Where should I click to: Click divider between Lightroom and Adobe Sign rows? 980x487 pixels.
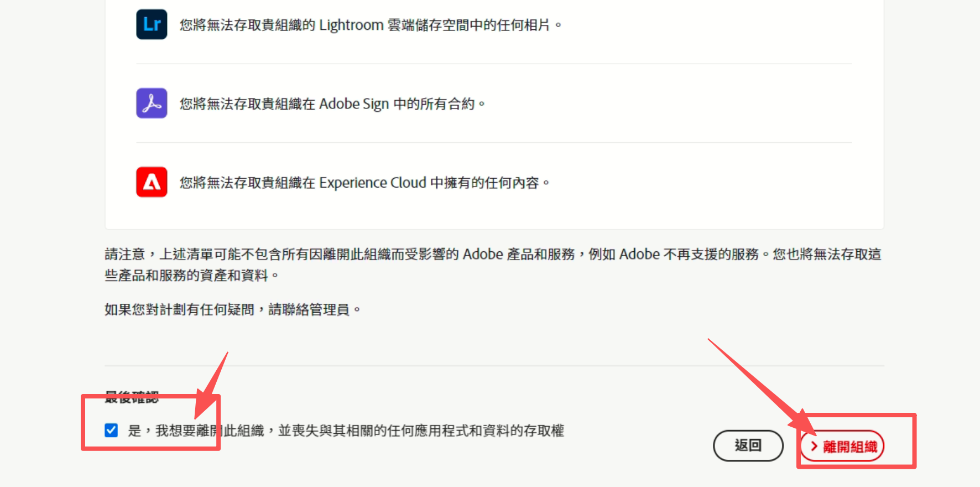(494, 64)
